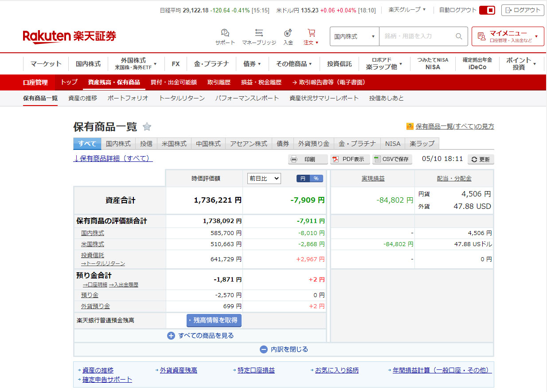Switch change display to percent (%)
This screenshot has width=547, height=392.
click(x=316, y=178)
